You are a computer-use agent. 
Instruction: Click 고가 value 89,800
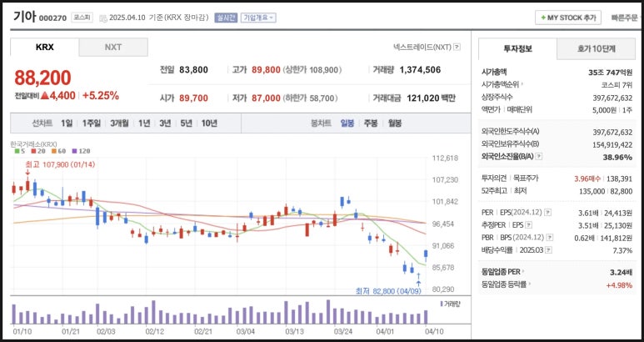pyautogui.click(x=266, y=70)
